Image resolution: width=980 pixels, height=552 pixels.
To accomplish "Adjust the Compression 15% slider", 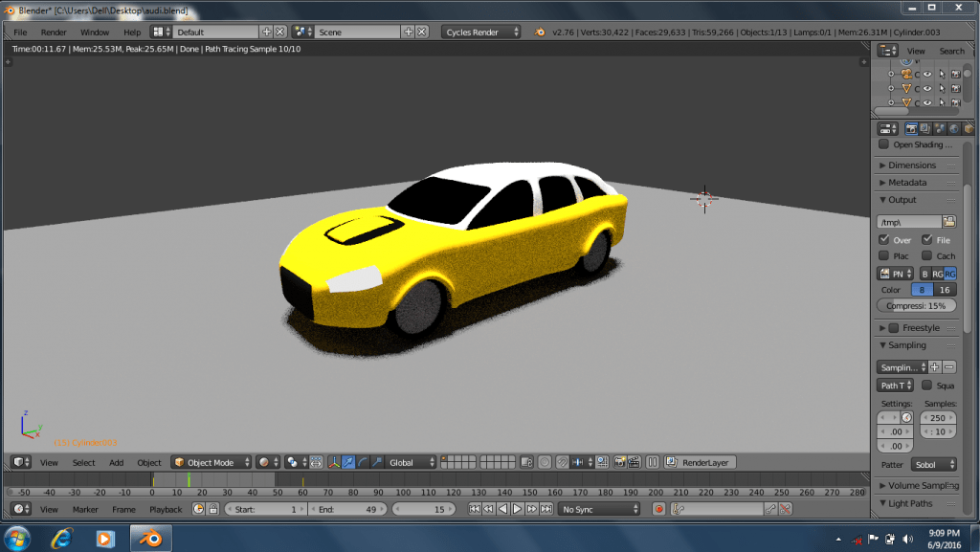I will pyautogui.click(x=915, y=305).
